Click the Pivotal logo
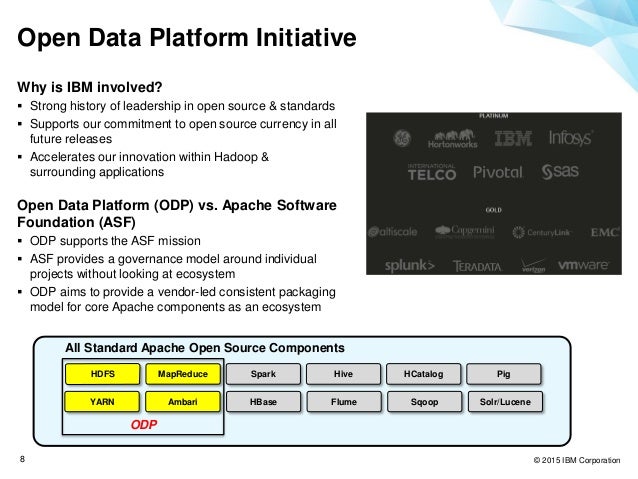 498,172
